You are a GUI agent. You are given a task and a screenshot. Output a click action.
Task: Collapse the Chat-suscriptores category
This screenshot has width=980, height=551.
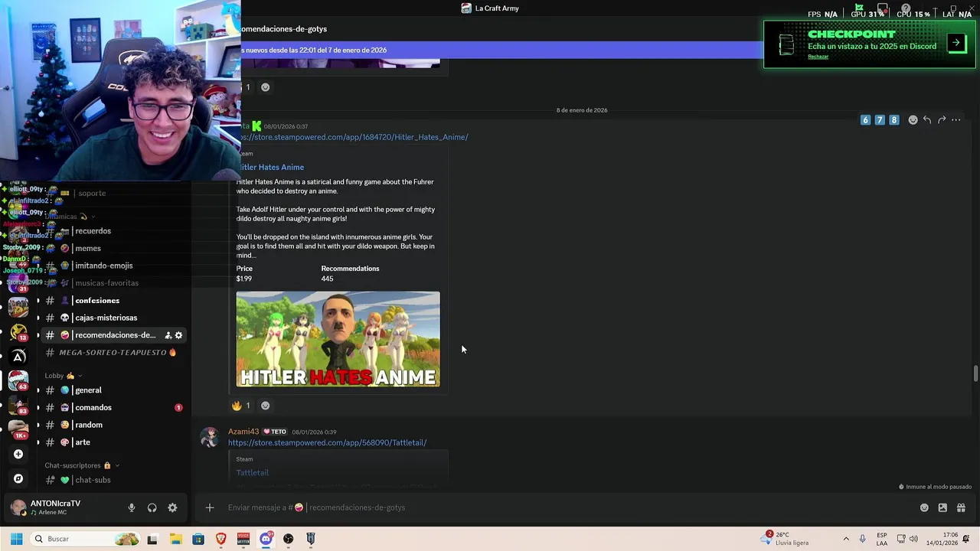point(82,465)
